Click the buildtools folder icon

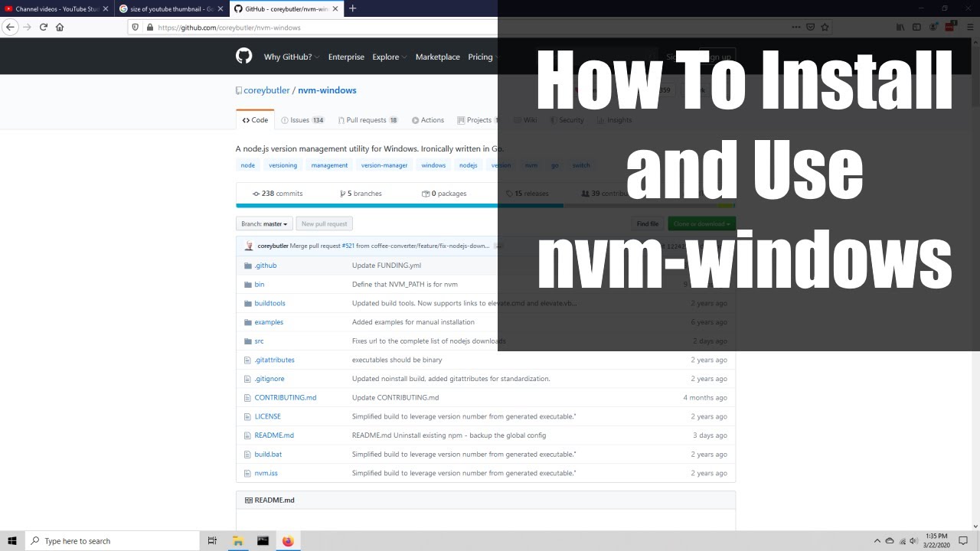[247, 303]
